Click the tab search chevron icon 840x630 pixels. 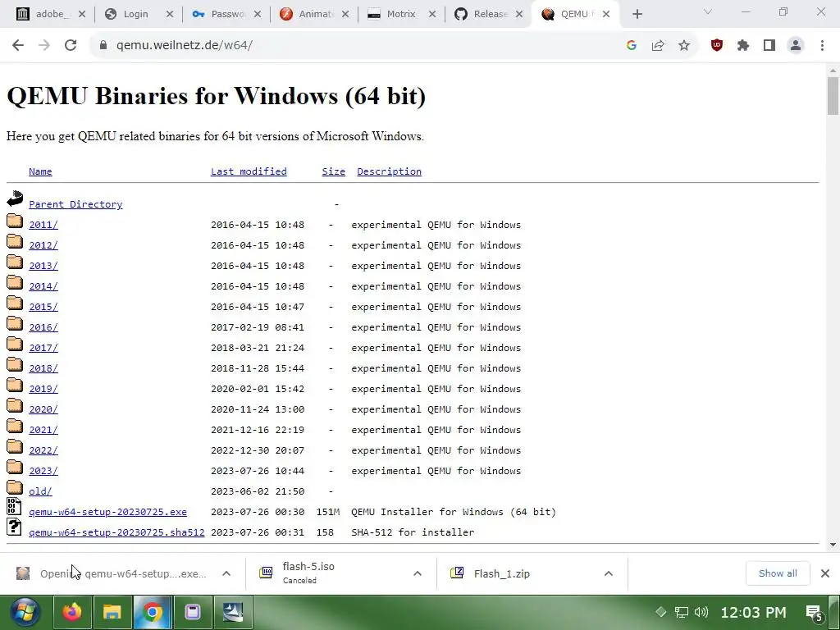point(708,11)
